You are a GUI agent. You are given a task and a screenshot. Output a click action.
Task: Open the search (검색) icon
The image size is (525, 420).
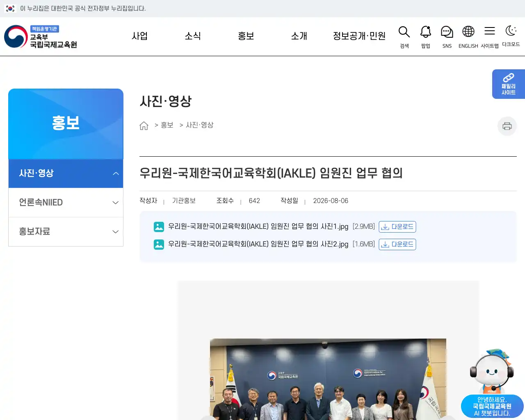click(404, 37)
